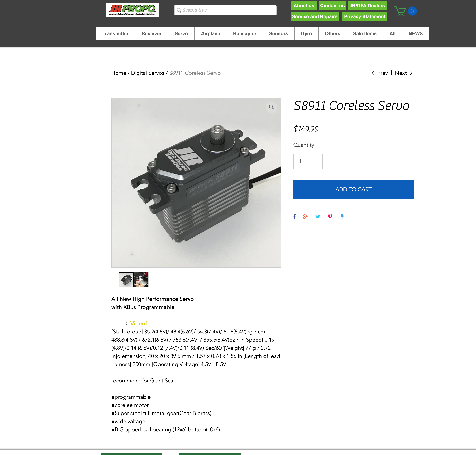
Task: Click the blue Fancy share icon
Action: [x=342, y=216]
